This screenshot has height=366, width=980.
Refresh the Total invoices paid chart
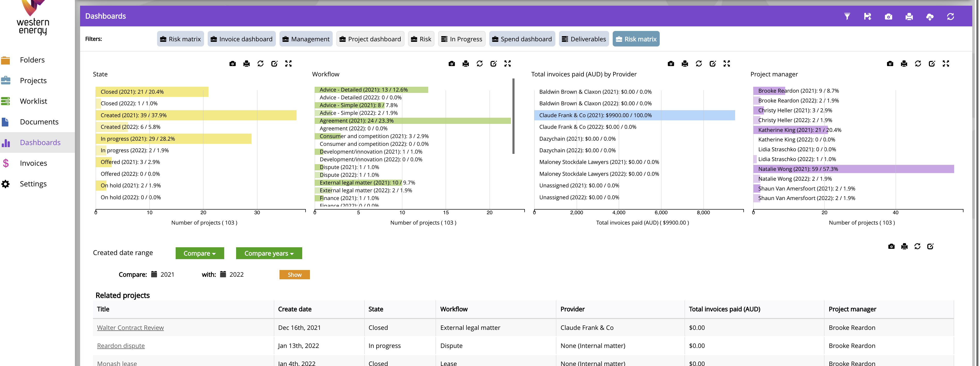[698, 63]
